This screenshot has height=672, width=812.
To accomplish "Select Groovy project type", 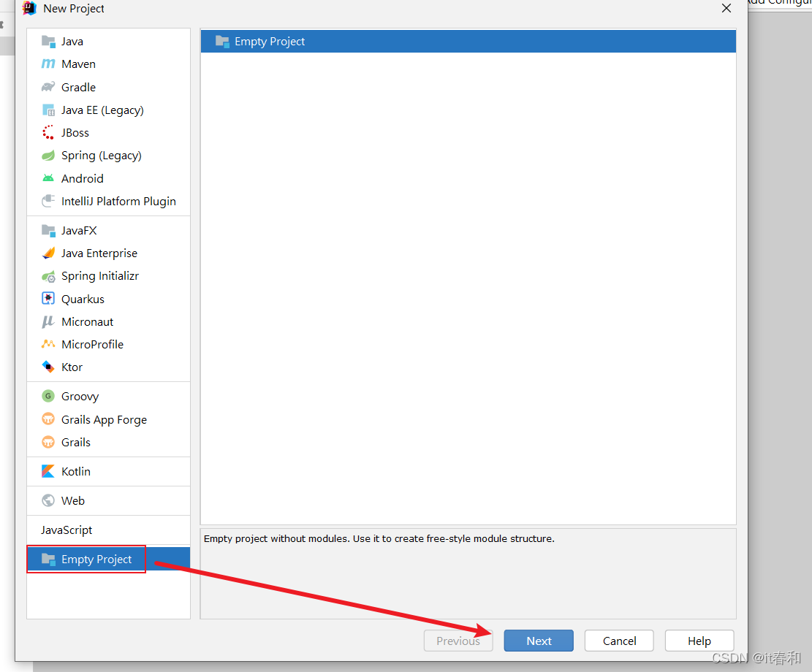I will (x=108, y=396).
